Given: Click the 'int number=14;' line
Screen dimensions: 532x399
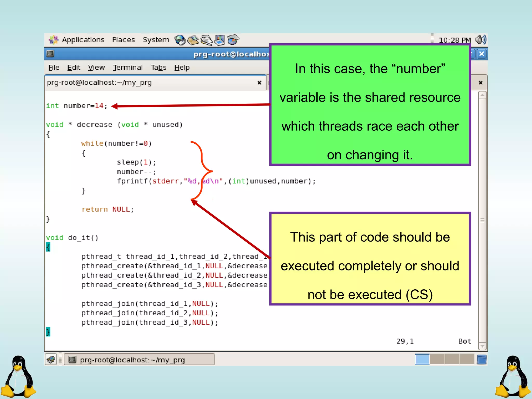Looking at the screenshot, I should (x=77, y=106).
